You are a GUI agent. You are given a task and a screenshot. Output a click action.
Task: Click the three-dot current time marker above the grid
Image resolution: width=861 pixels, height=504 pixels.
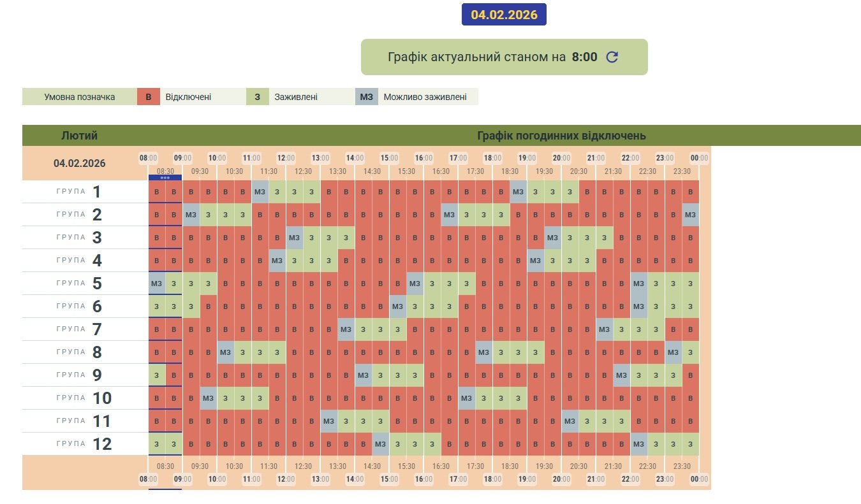165,178
